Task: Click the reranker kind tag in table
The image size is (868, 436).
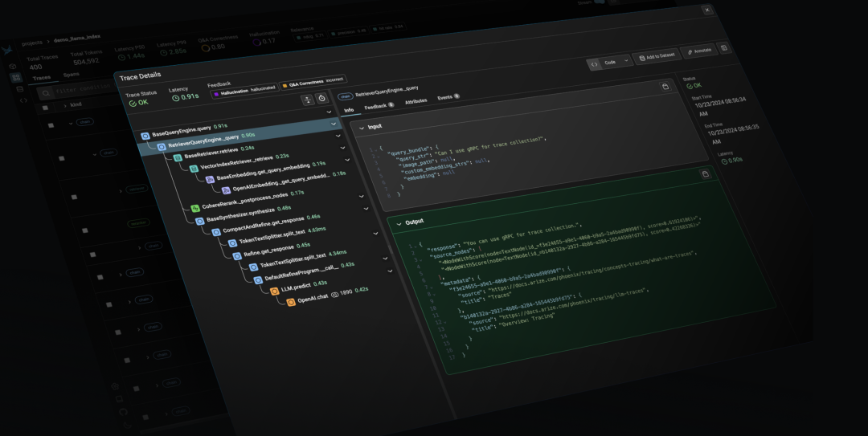Action: pos(138,223)
